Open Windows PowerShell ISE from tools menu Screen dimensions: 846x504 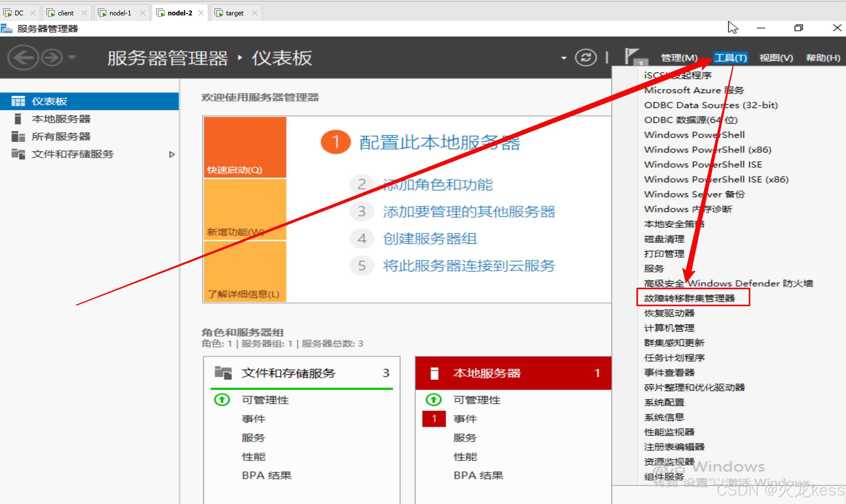click(703, 164)
